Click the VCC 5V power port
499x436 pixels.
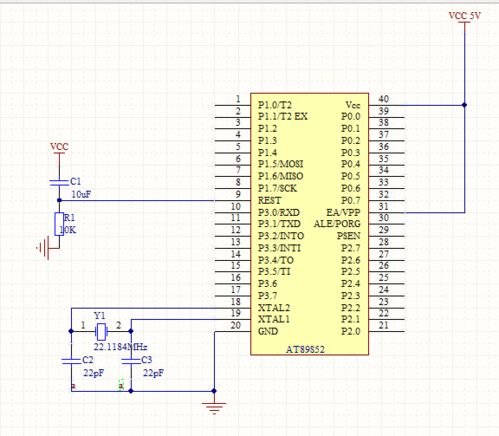tap(464, 19)
